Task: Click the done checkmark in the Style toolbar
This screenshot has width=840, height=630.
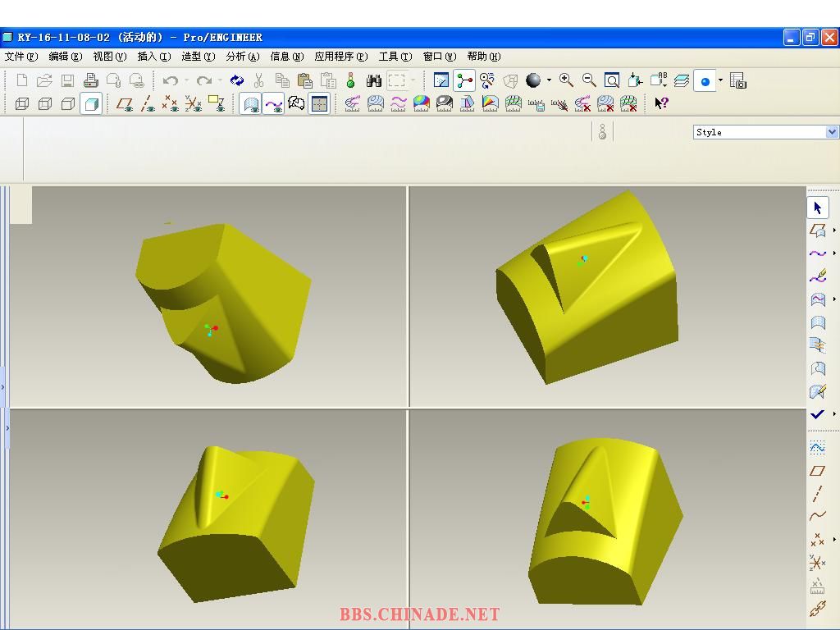Action: pyautogui.click(x=817, y=415)
